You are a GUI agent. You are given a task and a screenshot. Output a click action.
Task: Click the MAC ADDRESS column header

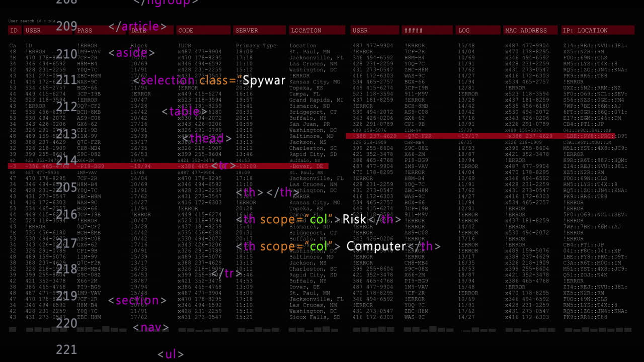[525, 30]
